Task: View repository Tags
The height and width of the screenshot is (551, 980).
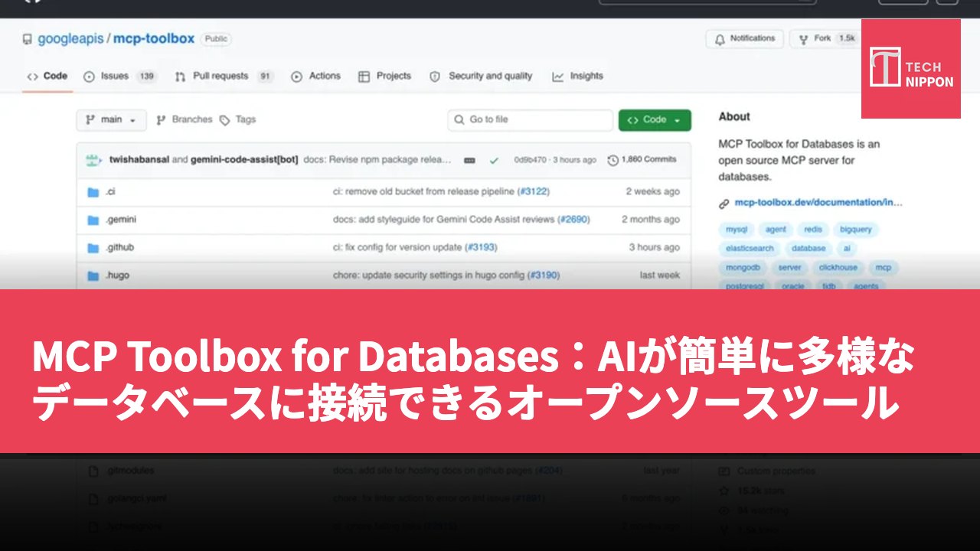Action: (238, 120)
